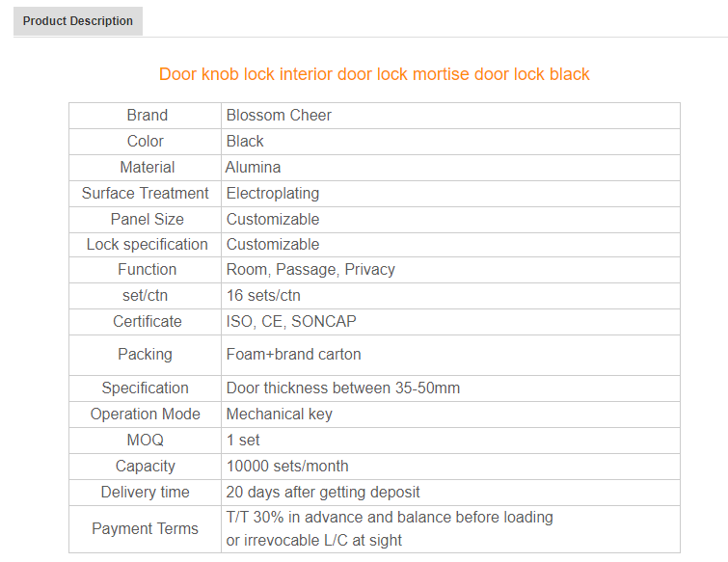Click the Alumina material value

tap(254, 168)
